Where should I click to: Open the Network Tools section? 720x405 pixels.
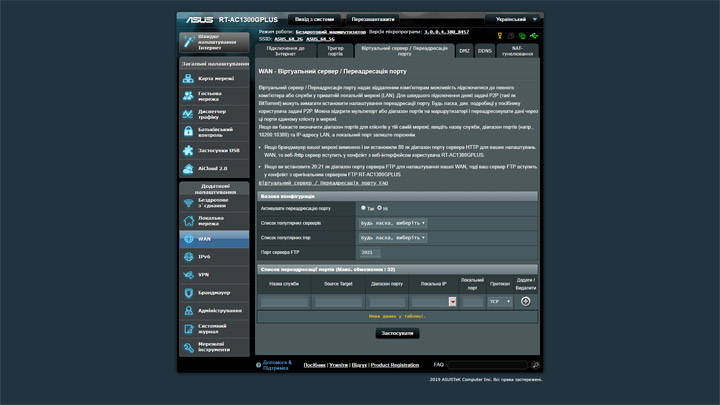[214, 347]
